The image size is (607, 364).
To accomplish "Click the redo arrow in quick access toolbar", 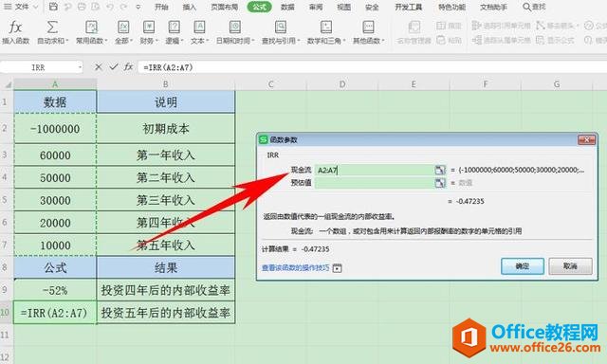I will click(123, 7).
